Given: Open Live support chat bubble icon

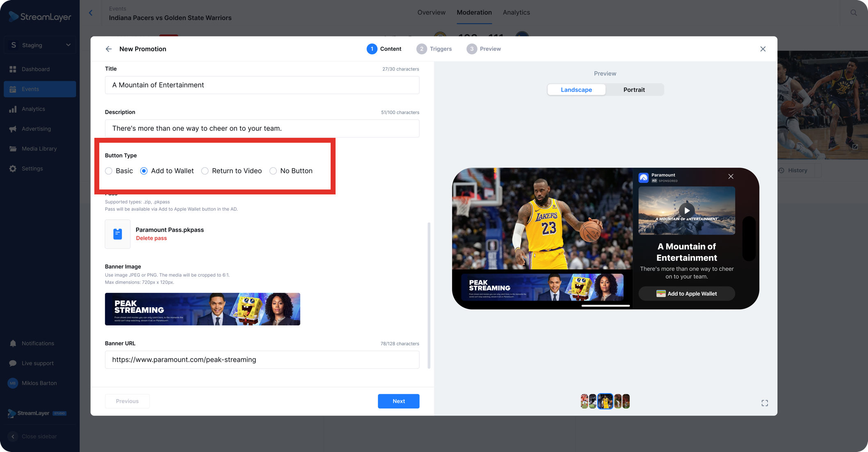Looking at the screenshot, I should click(13, 363).
